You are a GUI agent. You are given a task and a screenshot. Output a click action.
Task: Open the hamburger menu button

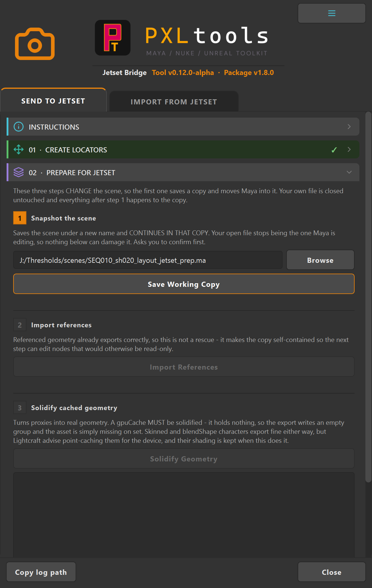click(331, 13)
